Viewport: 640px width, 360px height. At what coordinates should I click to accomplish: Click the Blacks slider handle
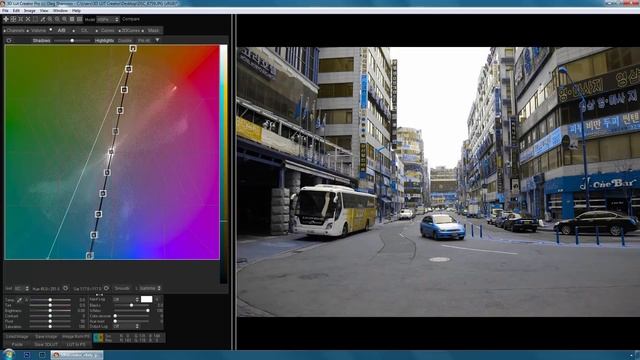[131, 305]
